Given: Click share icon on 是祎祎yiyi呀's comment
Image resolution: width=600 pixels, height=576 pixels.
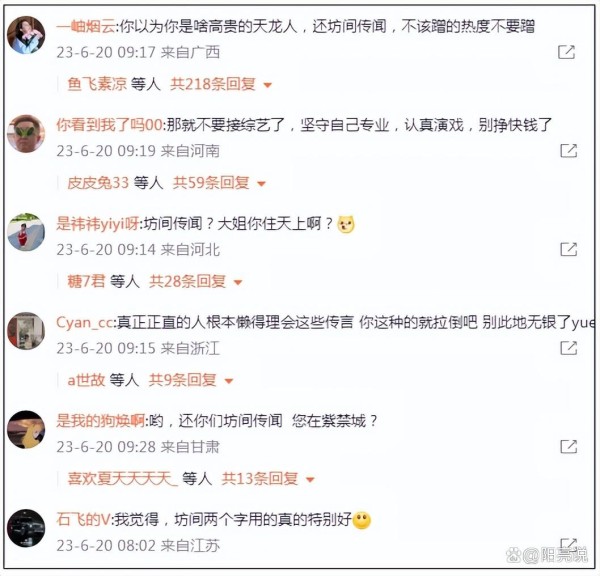Looking at the screenshot, I should pyautogui.click(x=569, y=249).
